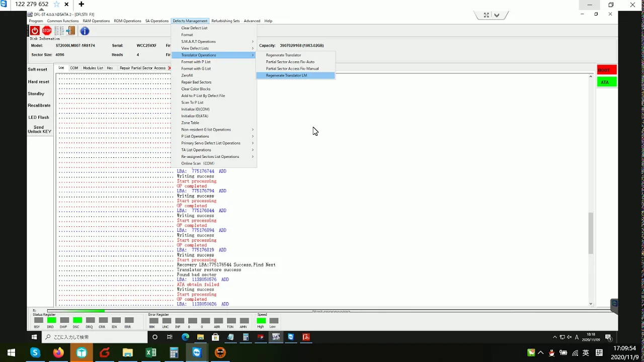Image resolution: width=644 pixels, height=362 pixels.
Task: Click the star on session tab 122 279 652
Action: [57, 4]
